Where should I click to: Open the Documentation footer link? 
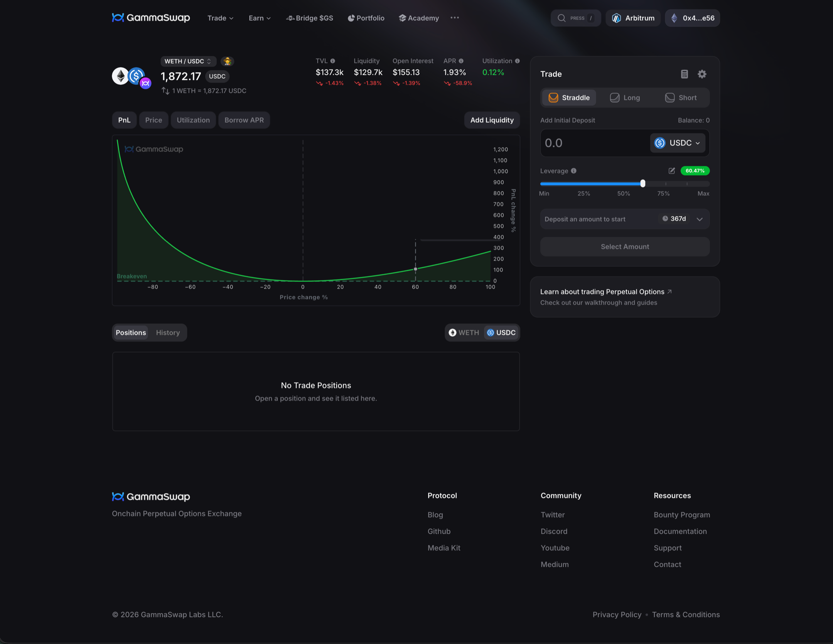click(680, 531)
